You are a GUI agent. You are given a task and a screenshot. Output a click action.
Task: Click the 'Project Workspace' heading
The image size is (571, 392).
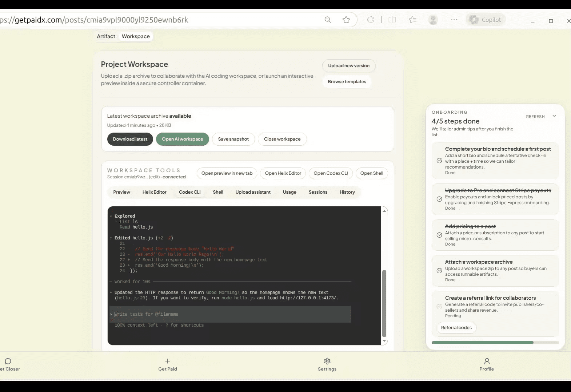point(135,64)
